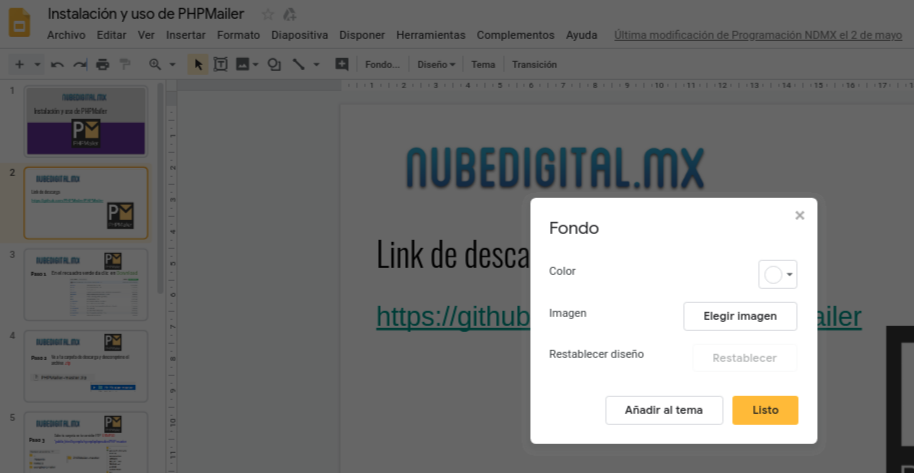Image resolution: width=914 pixels, height=473 pixels.
Task: Close the Fondo dialog
Action: [x=799, y=215]
